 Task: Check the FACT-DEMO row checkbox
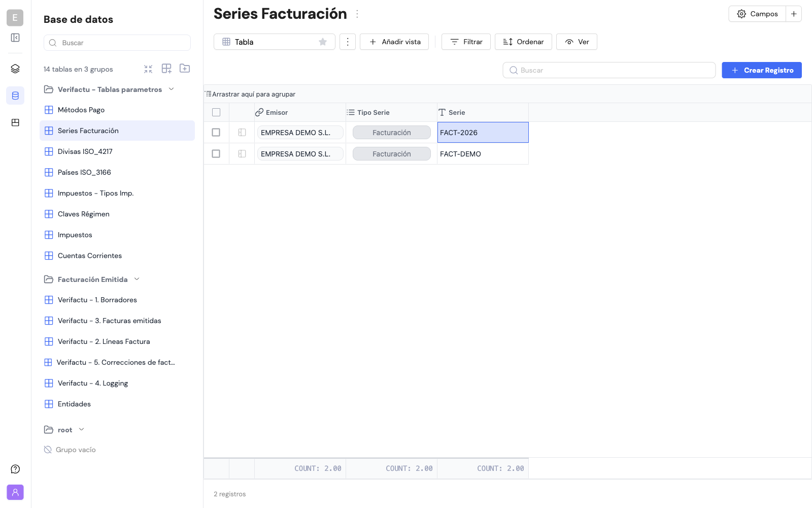tap(216, 154)
